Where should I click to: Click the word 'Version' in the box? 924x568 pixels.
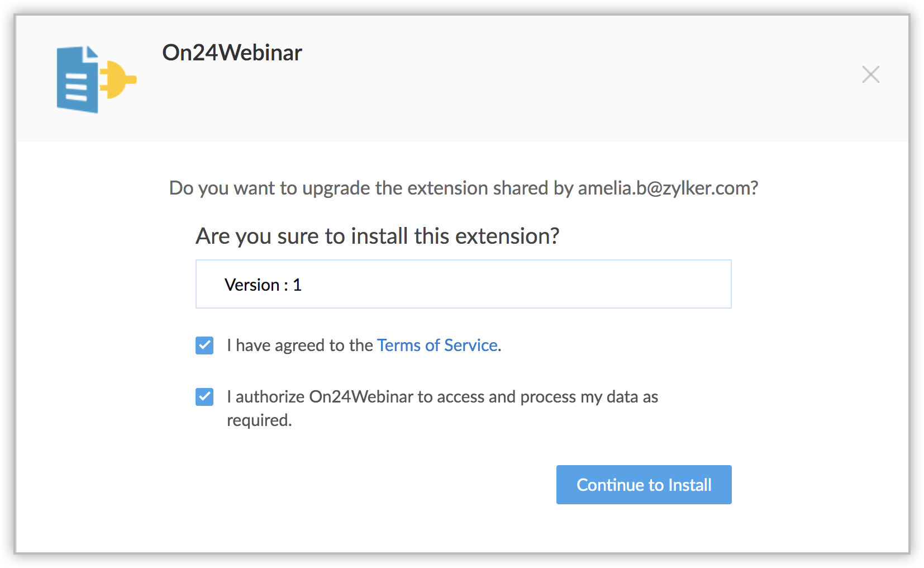coord(252,285)
